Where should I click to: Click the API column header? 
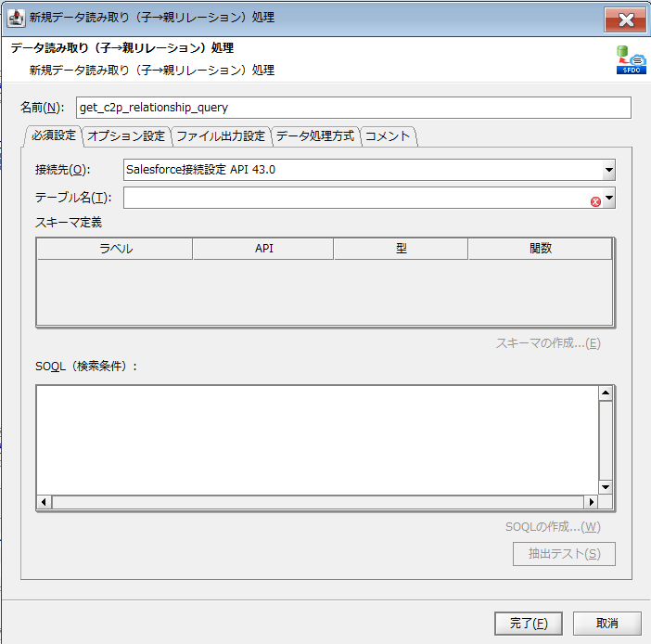263,249
